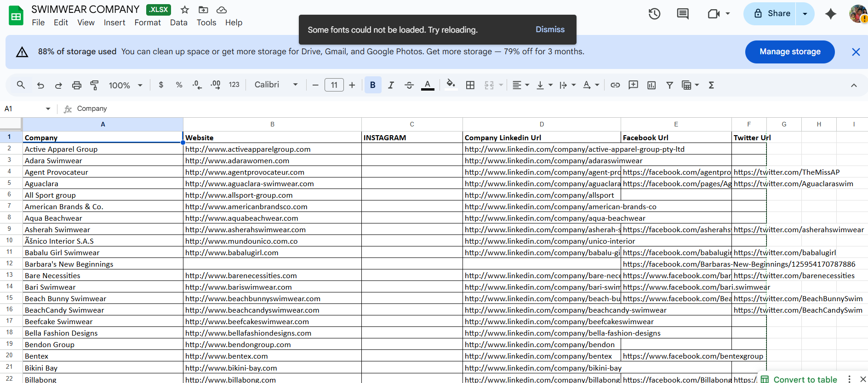Open the Data menu
Viewport: 868px width, 383px height.
178,23
